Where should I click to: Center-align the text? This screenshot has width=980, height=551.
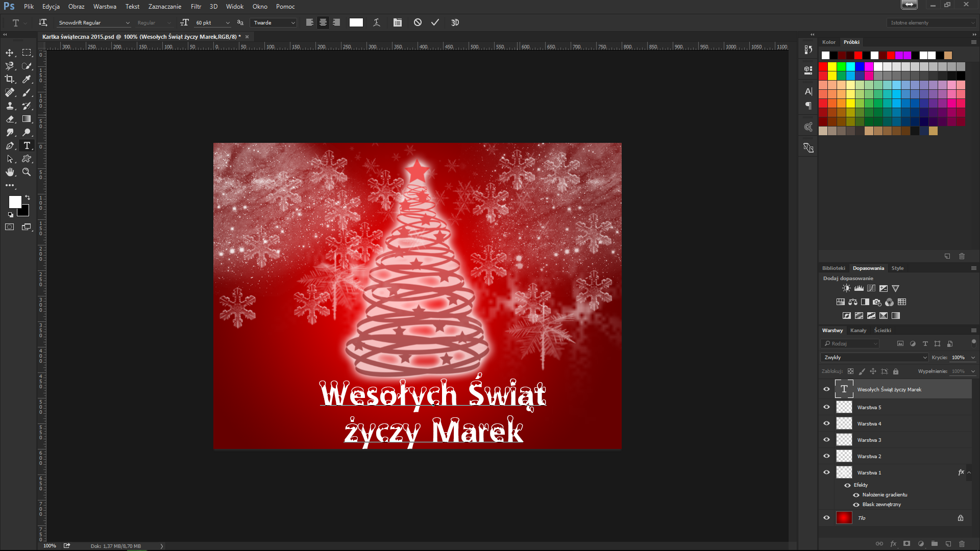point(323,22)
